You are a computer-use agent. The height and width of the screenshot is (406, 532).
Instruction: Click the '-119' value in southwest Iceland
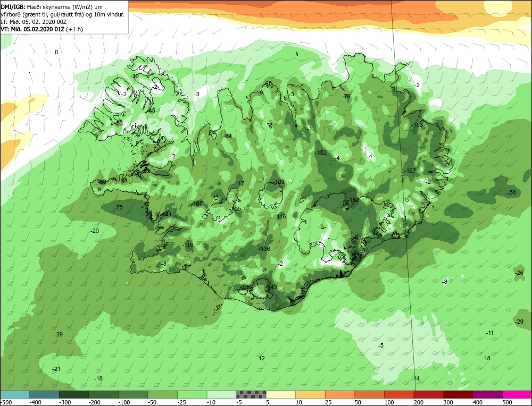[x=188, y=245]
